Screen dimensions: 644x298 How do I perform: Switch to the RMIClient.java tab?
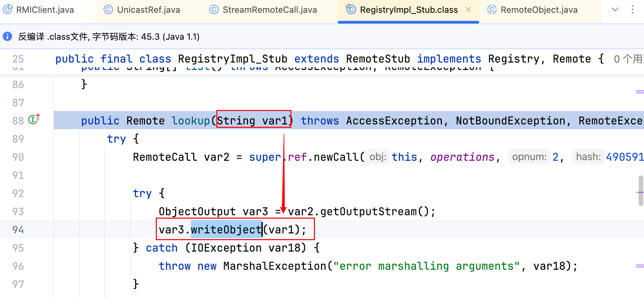click(x=45, y=10)
